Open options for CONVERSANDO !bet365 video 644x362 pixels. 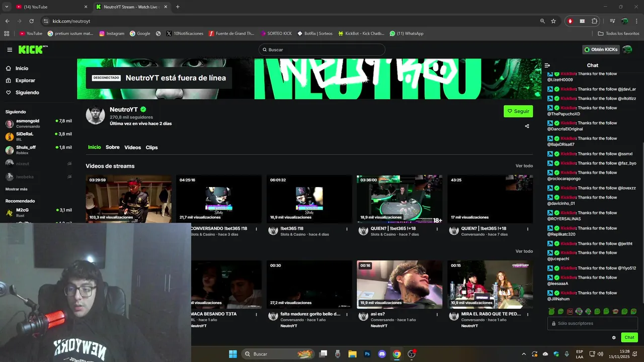(256, 229)
